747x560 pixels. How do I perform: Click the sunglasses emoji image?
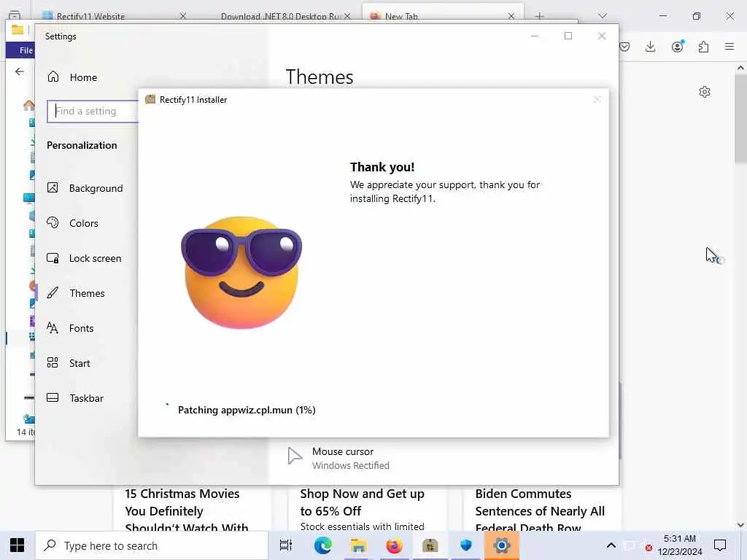click(241, 273)
